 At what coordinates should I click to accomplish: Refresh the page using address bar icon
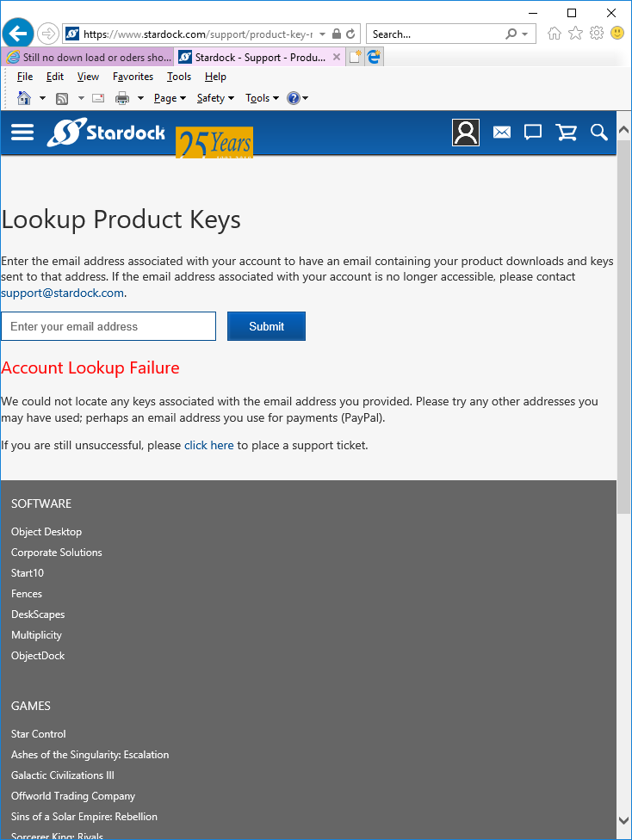click(350, 34)
